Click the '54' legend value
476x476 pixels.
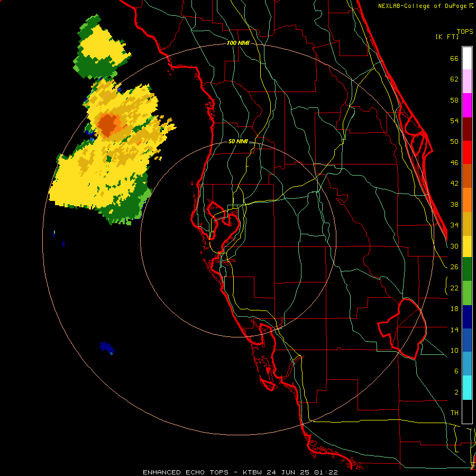[x=454, y=121]
